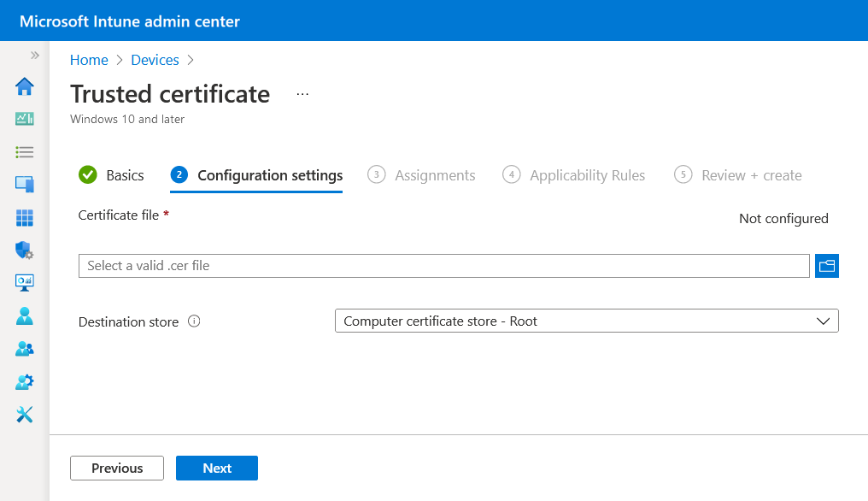Click the Next button
Viewport: 868px width, 501px height.
pos(217,468)
